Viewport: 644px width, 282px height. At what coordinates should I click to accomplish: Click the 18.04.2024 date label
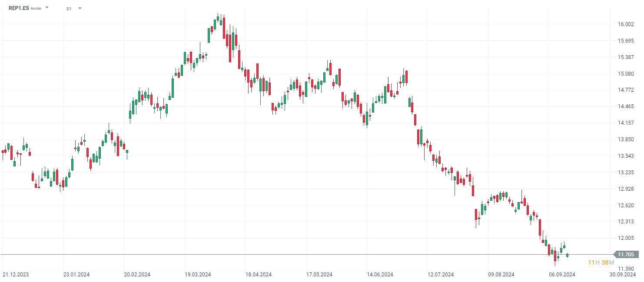[259, 275]
